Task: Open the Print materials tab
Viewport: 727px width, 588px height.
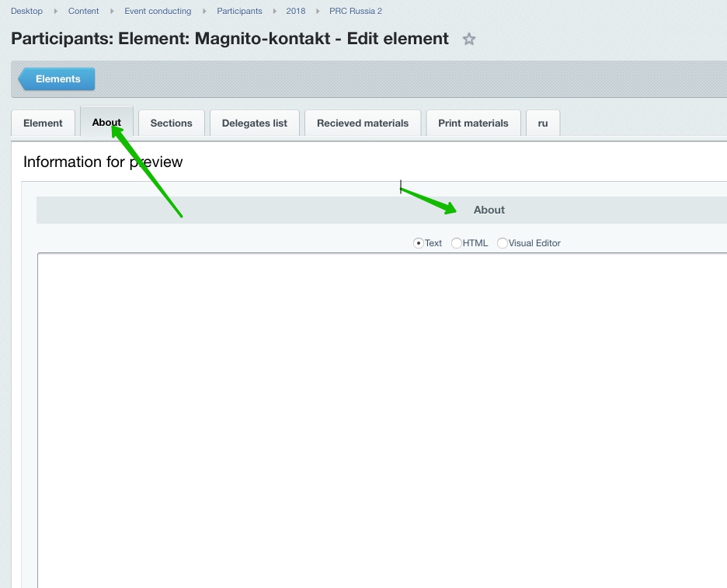Action: [473, 123]
